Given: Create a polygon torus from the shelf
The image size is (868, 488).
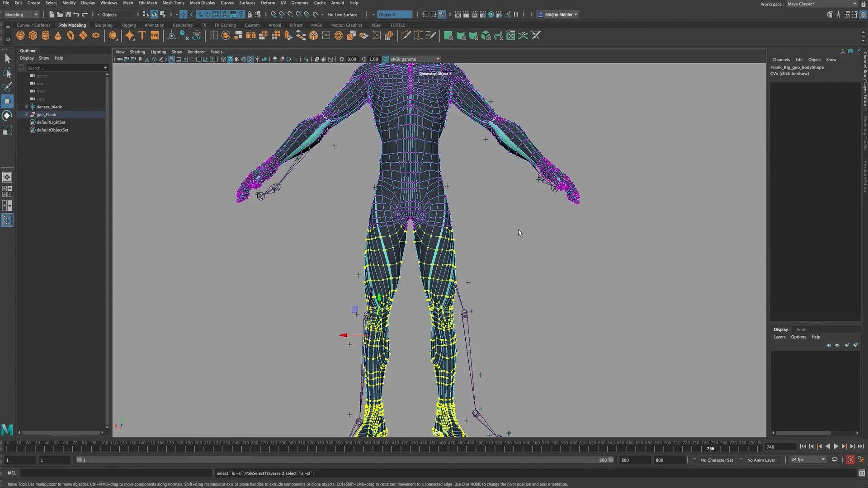Looking at the screenshot, I should (71, 36).
